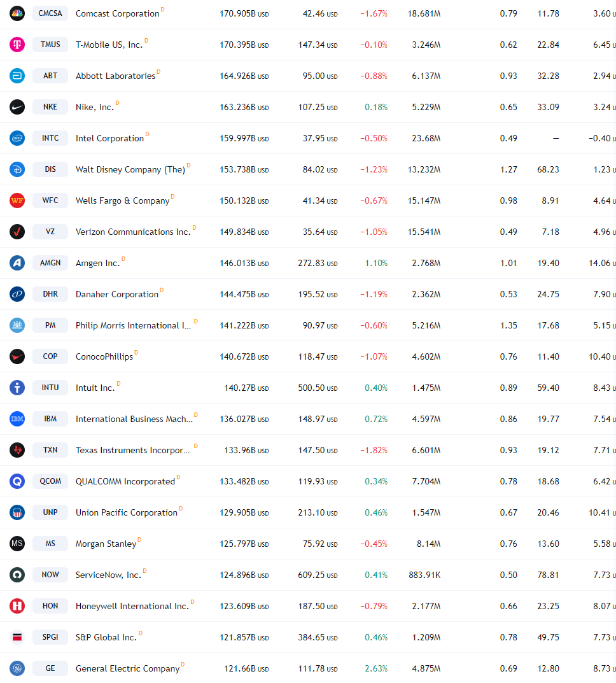The image size is (616, 683).
Task: Click the General Electric logo icon
Action: tap(17, 668)
